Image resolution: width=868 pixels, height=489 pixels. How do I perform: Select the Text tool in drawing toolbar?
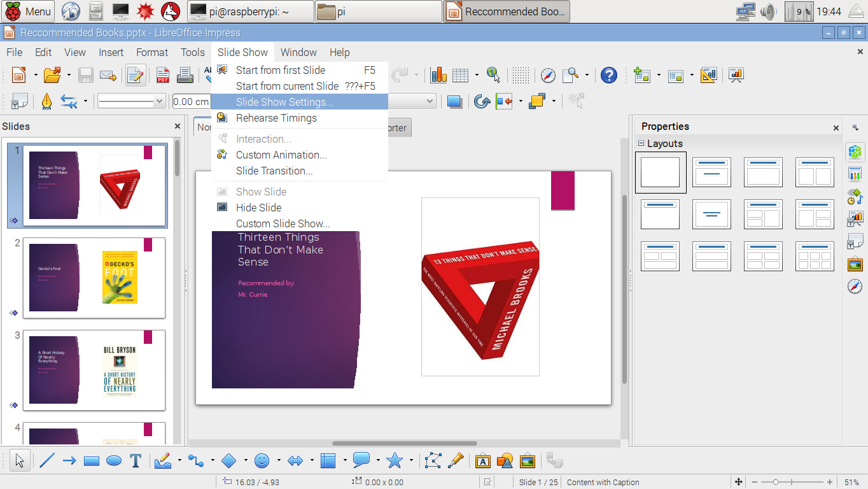(136, 460)
